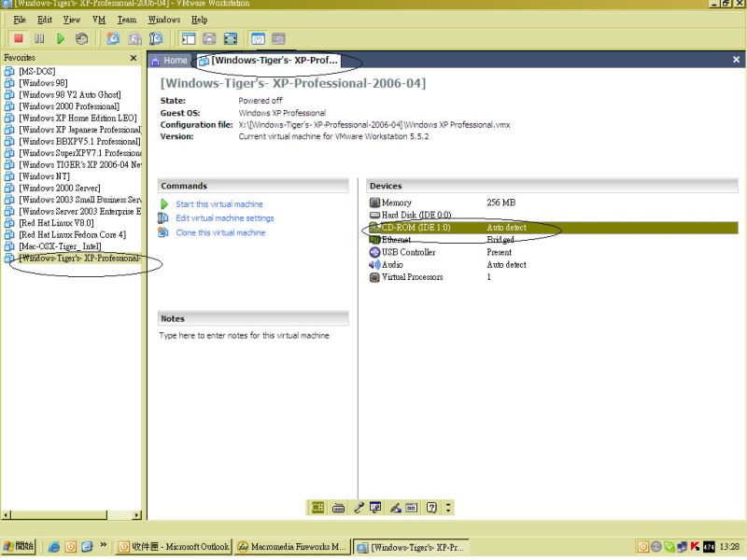
Task: Switch to the Home tab
Action: [169, 61]
